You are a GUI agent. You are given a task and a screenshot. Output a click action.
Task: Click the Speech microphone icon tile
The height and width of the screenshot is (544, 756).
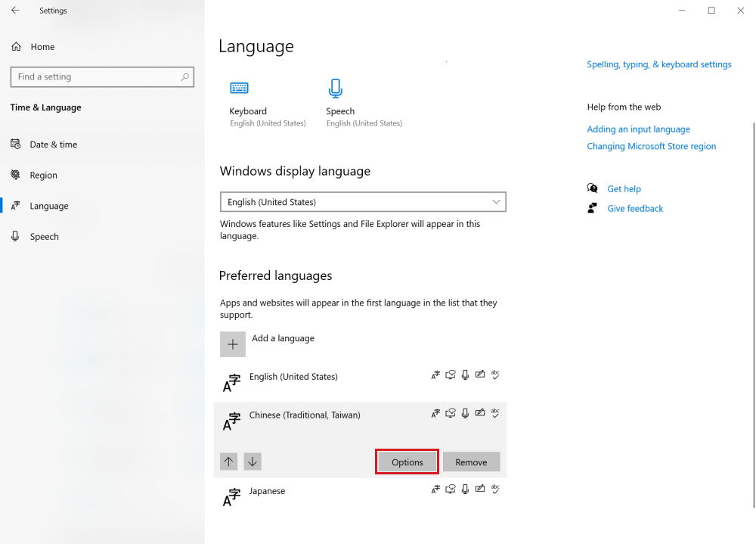click(336, 89)
